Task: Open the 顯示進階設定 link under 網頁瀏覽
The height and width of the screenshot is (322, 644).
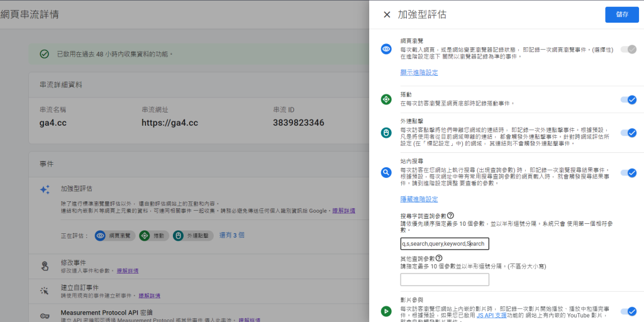Action: [x=419, y=72]
